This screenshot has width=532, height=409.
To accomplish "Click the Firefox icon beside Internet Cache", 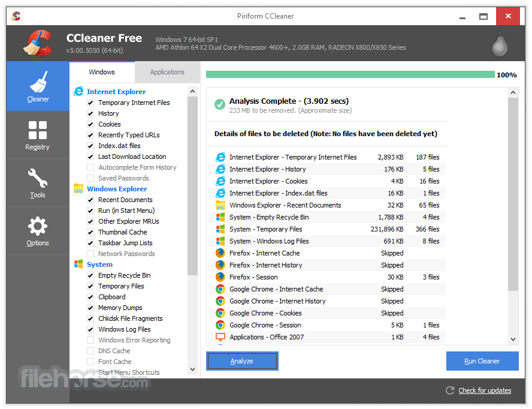I will [221, 253].
